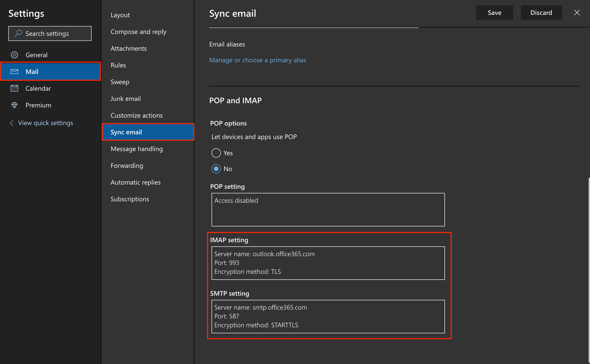The height and width of the screenshot is (364, 590).
Task: Open the Junk email settings
Action: [x=125, y=99]
